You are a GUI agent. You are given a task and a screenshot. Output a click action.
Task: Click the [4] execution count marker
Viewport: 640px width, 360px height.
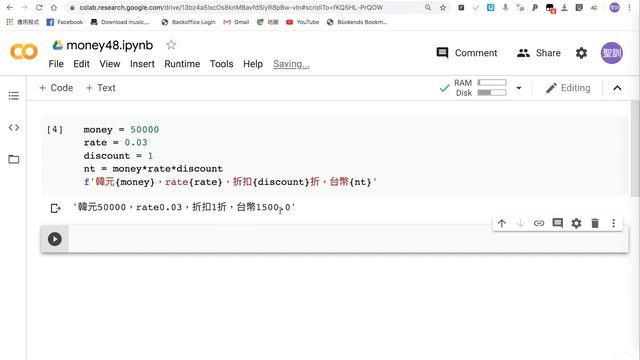tap(55, 130)
